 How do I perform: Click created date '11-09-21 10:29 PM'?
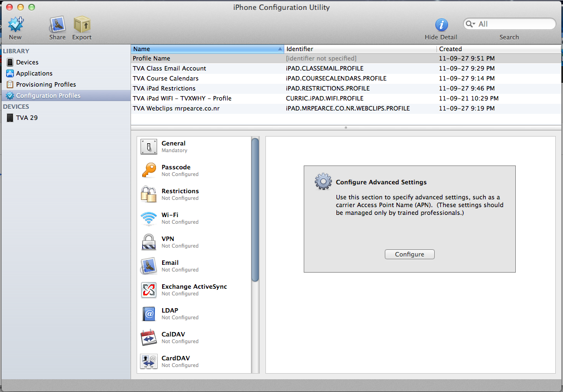pos(469,98)
